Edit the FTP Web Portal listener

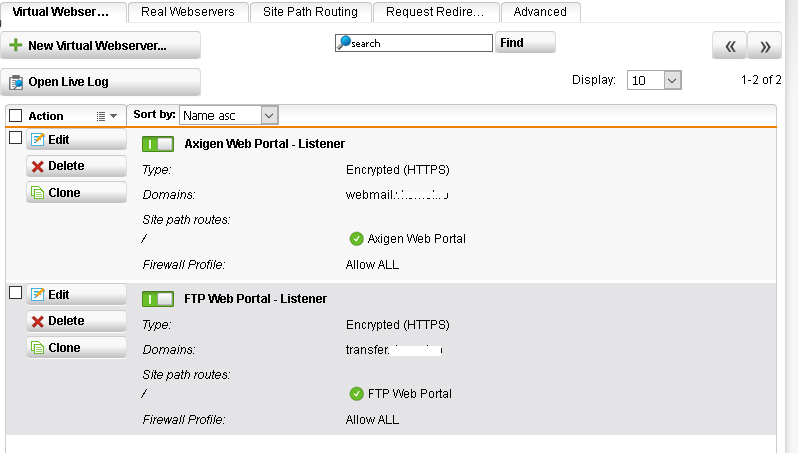pos(76,295)
